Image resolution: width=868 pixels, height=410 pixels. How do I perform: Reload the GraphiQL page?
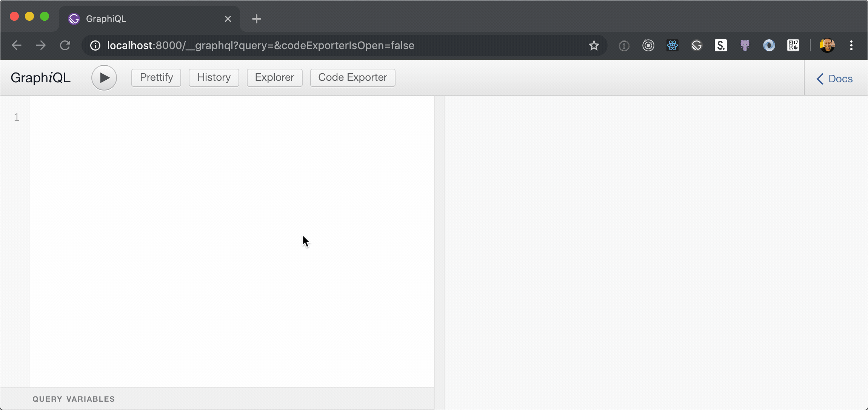[x=65, y=45]
